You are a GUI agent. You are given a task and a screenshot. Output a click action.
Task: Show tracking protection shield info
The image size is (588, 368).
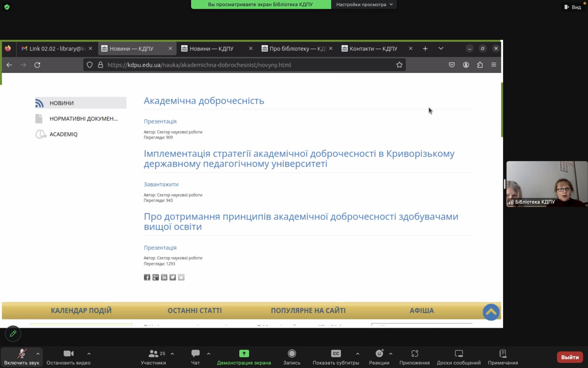90,65
